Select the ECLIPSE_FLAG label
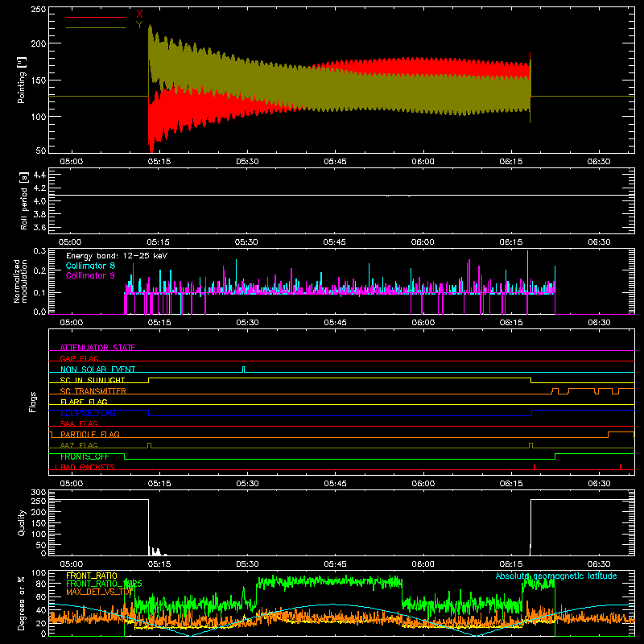 click(88, 413)
